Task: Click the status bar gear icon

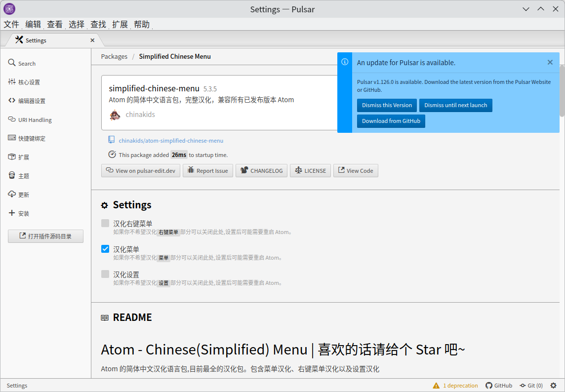Action: point(554,386)
